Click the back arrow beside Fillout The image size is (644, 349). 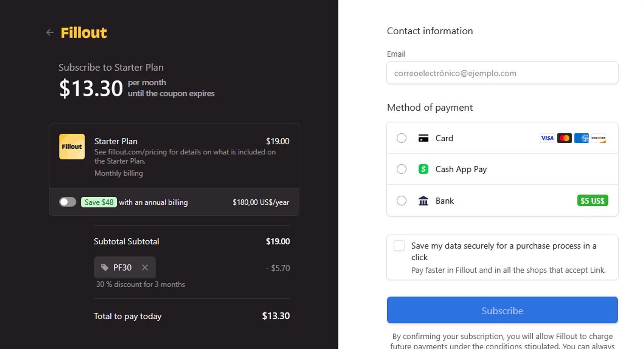50,33
